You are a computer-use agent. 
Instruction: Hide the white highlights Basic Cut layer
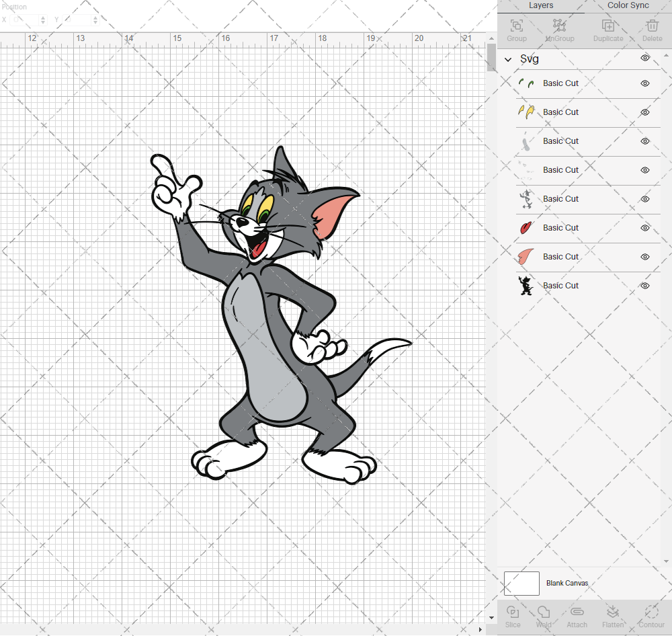coord(645,170)
